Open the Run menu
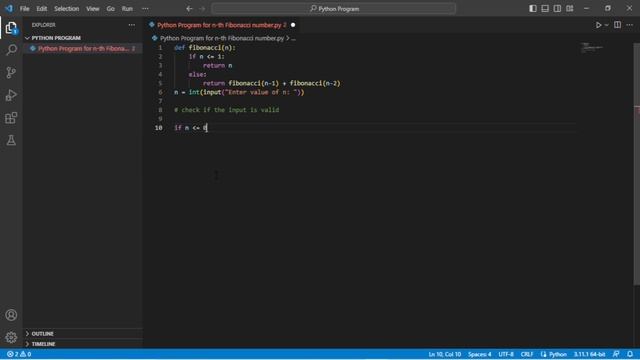The image size is (640, 360). (127, 9)
